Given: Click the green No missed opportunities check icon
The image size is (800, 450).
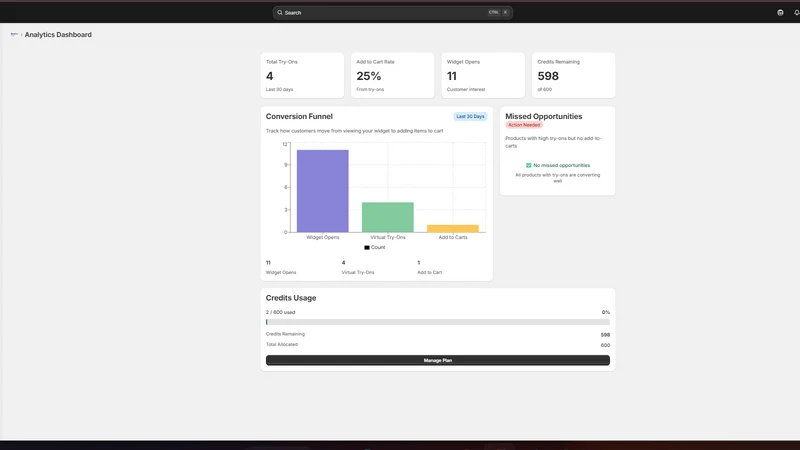Looking at the screenshot, I should tap(529, 165).
